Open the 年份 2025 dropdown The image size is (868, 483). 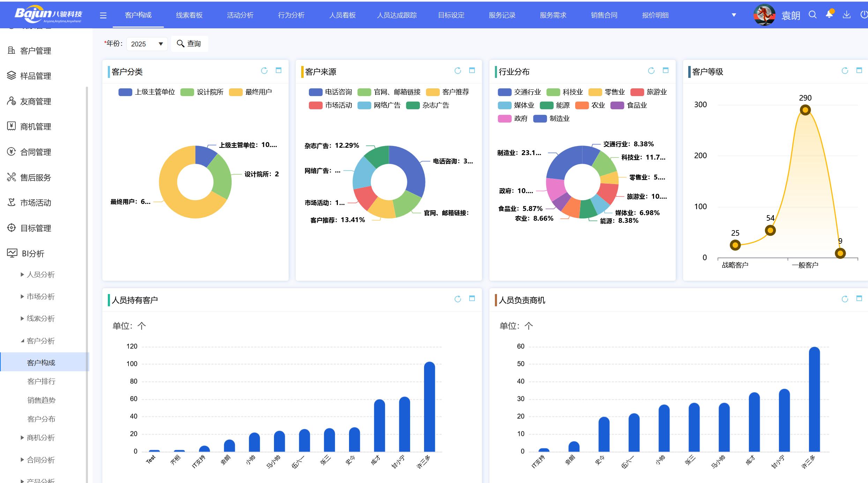pyautogui.click(x=147, y=44)
